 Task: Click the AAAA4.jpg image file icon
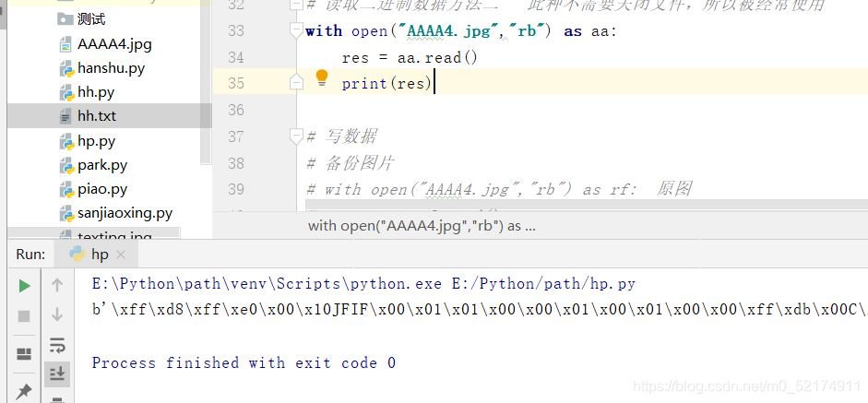point(65,44)
